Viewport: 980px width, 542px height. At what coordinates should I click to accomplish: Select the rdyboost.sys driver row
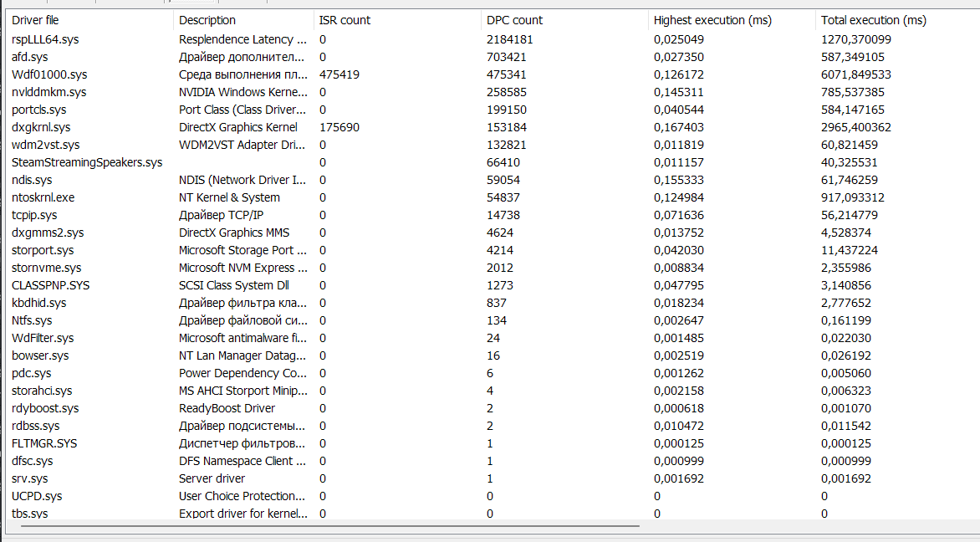493,407
